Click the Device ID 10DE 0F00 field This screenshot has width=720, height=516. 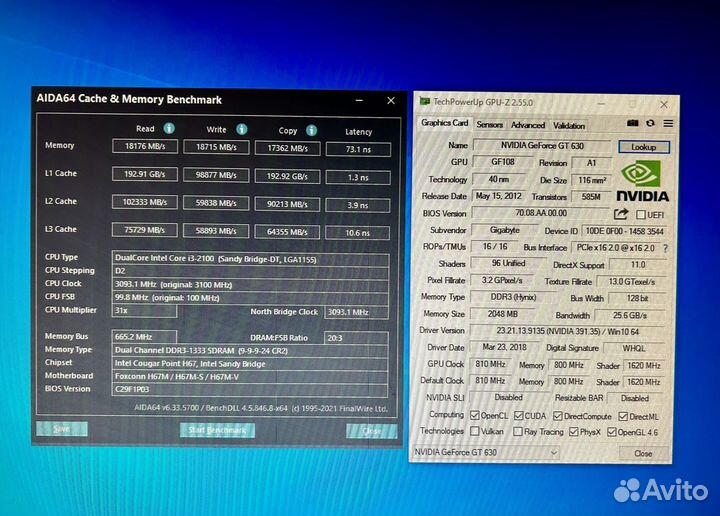click(624, 231)
